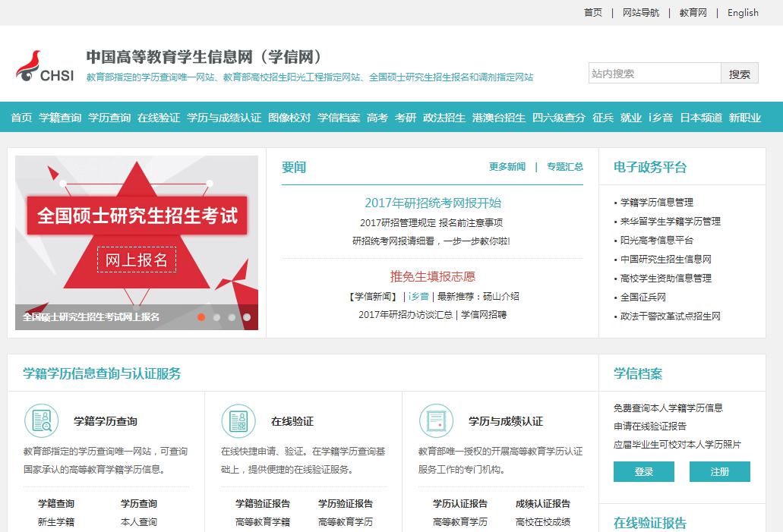Open the 更多新闻 link

point(507,167)
